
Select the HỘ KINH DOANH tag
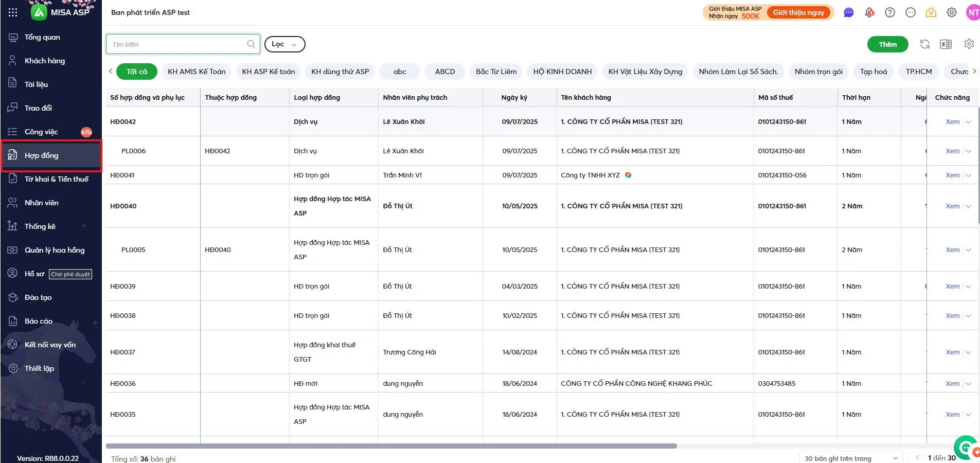(x=562, y=72)
